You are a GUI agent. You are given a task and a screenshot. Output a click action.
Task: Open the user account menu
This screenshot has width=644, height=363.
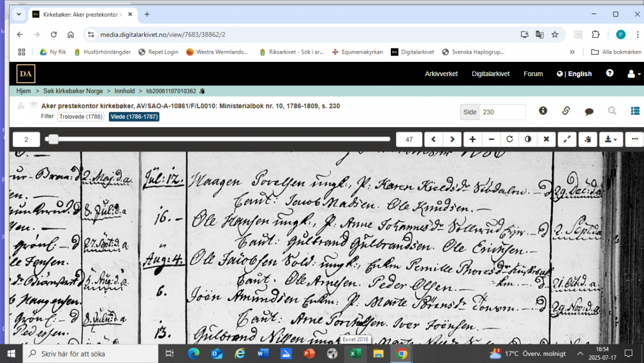click(633, 74)
